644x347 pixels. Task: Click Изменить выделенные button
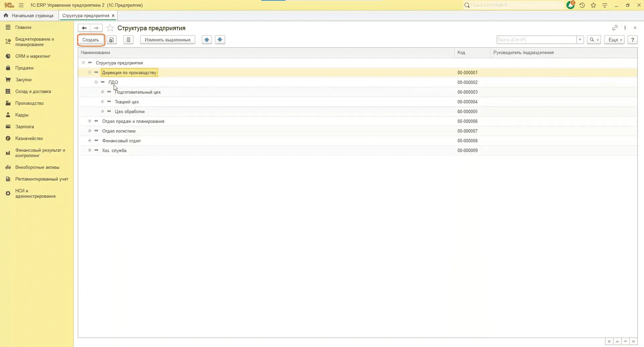click(x=168, y=40)
